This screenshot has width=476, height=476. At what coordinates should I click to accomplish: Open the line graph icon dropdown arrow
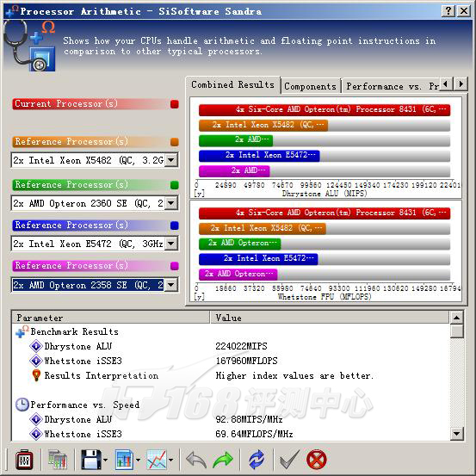(171, 460)
